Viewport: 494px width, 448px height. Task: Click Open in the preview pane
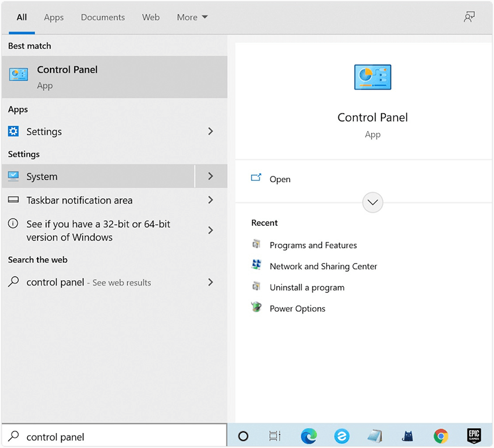coord(280,179)
